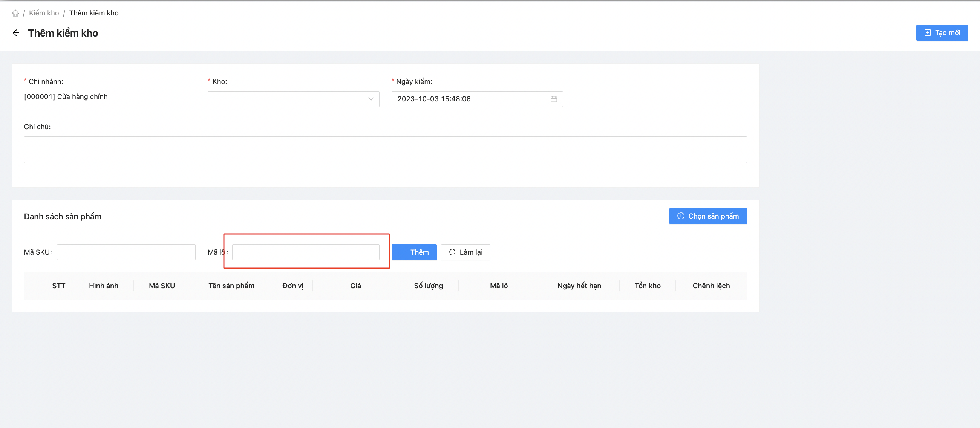Focus the Mã SKU input field

click(x=126, y=252)
